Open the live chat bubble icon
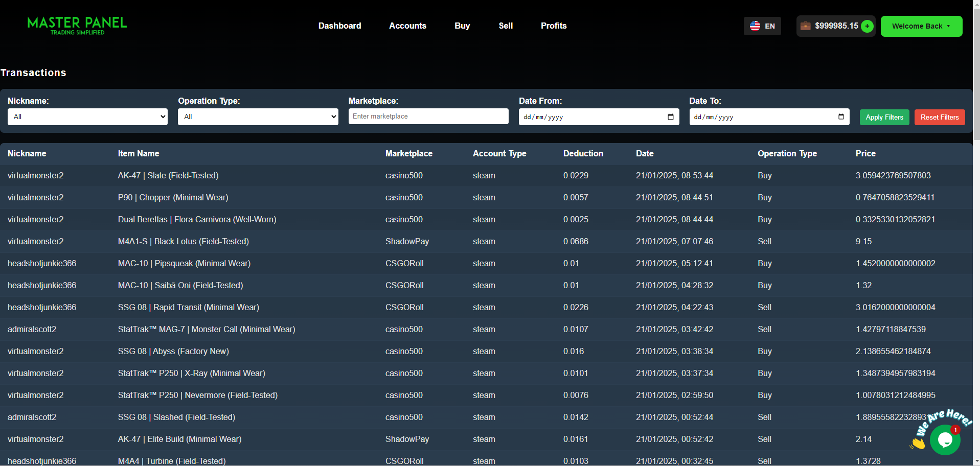This screenshot has width=980, height=466. (945, 439)
